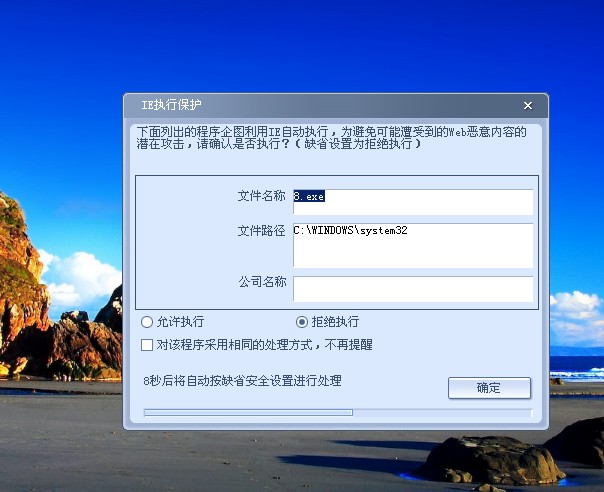Enable the 不再提醒 same-handling checkbox

click(147, 344)
